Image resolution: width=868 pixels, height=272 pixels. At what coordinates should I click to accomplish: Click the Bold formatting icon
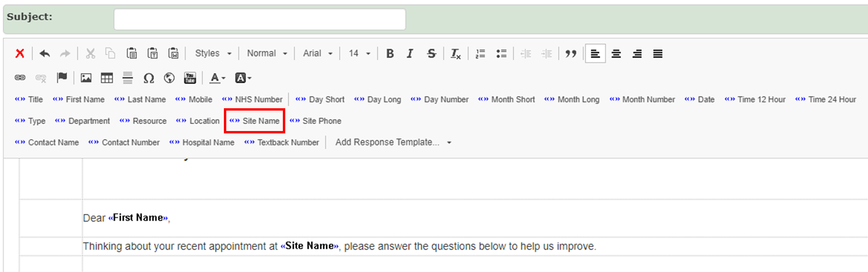(x=390, y=54)
